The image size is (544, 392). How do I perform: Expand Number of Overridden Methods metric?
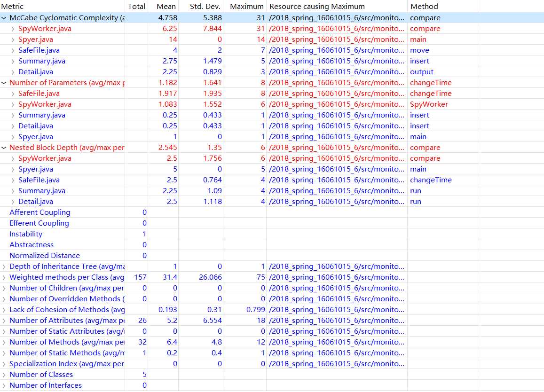click(x=4, y=299)
